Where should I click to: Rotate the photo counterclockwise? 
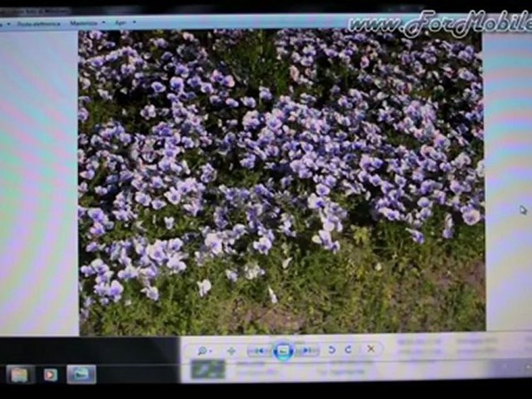click(332, 350)
